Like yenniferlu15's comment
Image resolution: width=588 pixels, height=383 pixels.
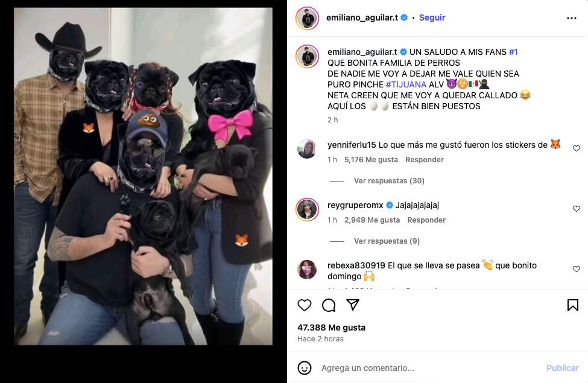click(x=577, y=148)
